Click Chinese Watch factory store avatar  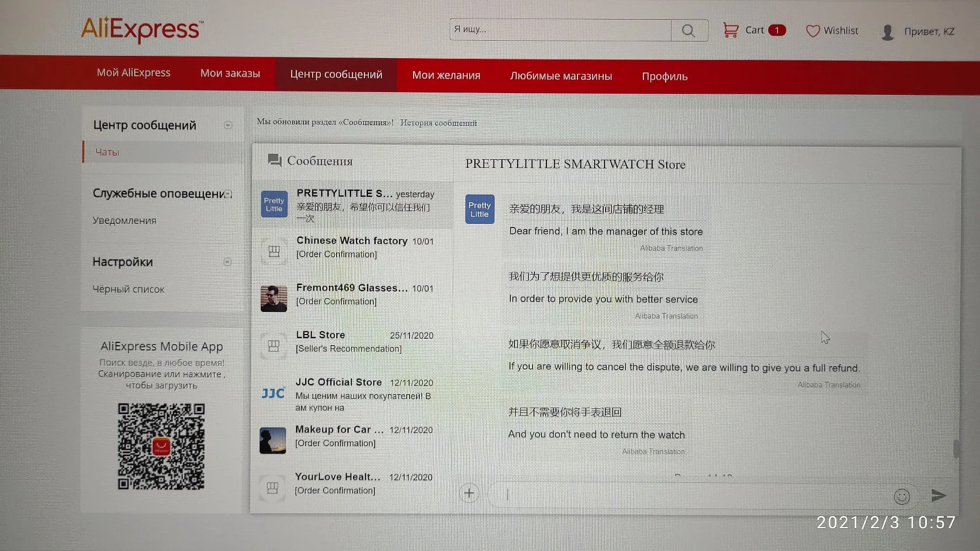click(274, 251)
